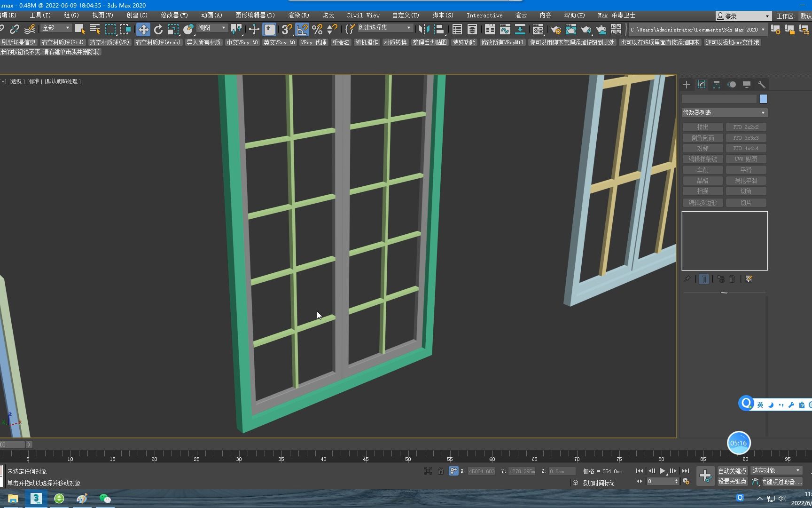
Task: Open the 选定对象 key filter dropdown
Action: 776,471
